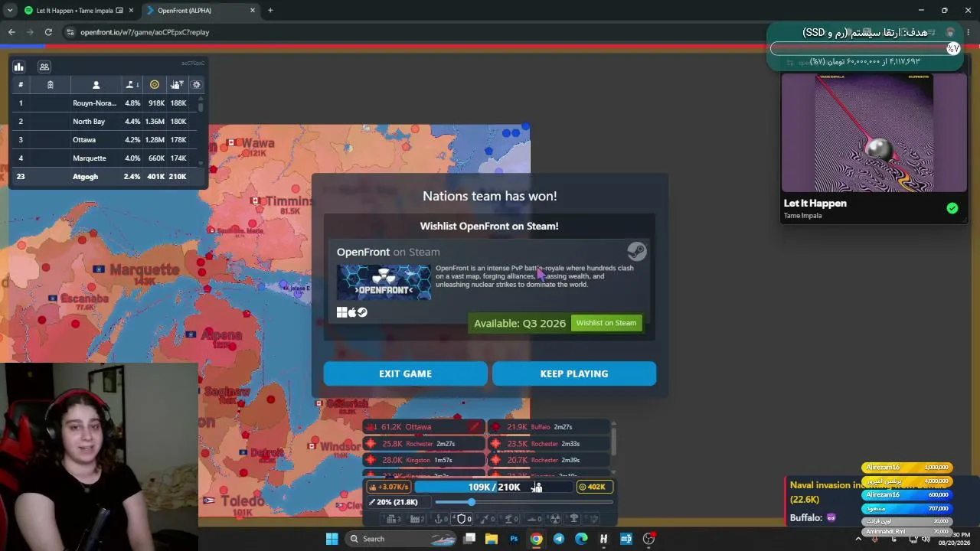Switch to OpenFront (ALPHA) browser tab

(199, 11)
